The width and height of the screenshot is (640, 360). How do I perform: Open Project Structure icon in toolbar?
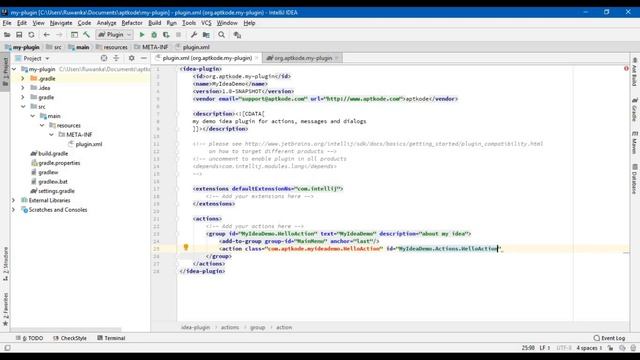pyautogui.click(x=206, y=35)
